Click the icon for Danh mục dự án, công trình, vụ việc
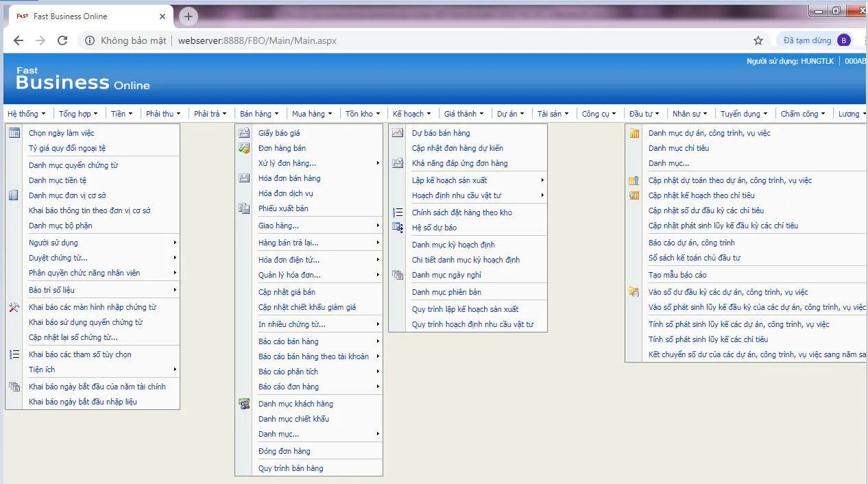This screenshot has height=484, width=868. [634, 133]
